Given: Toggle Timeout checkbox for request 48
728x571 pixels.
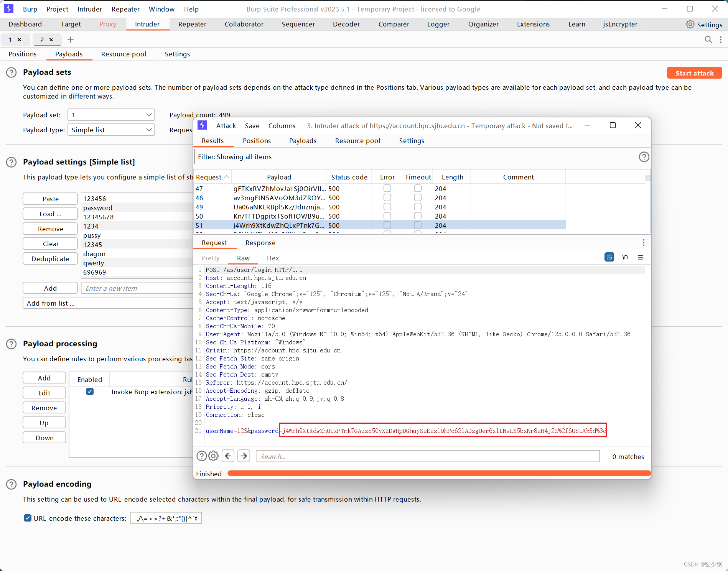Looking at the screenshot, I should point(418,197).
